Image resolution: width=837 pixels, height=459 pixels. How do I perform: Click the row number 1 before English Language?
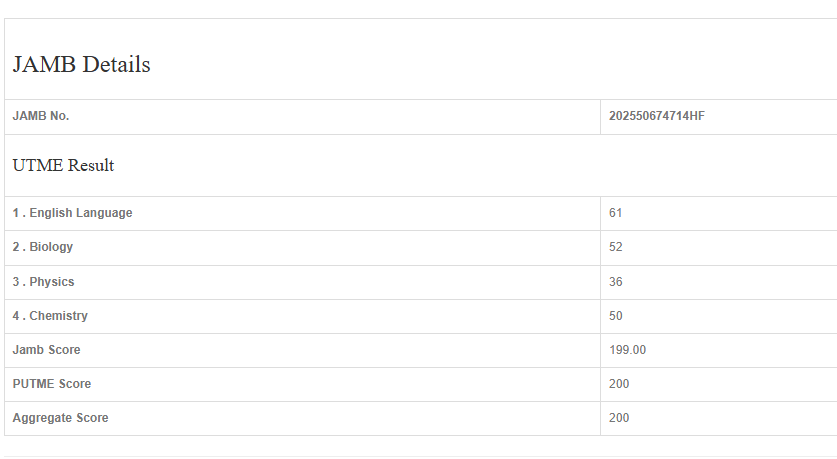coord(16,213)
